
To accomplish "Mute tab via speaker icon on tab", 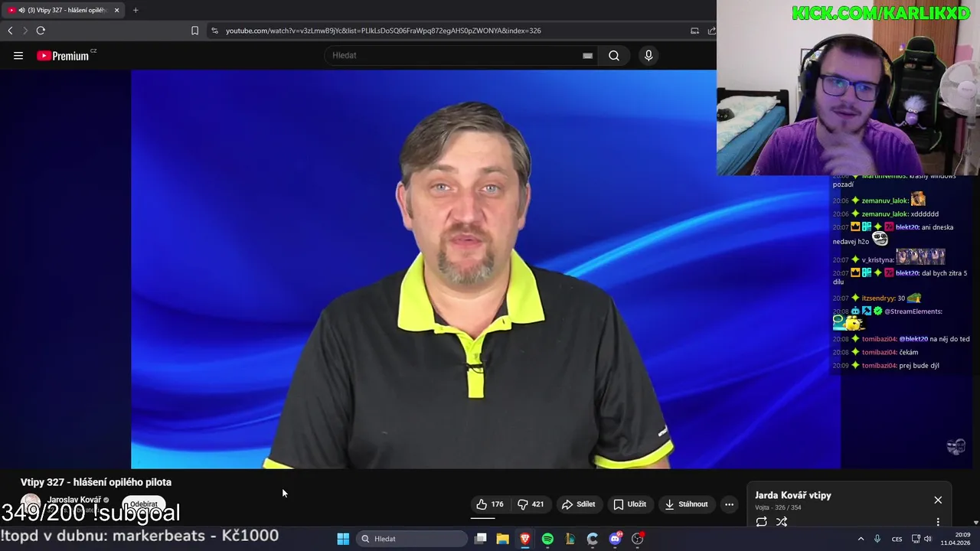I will pos(21,10).
